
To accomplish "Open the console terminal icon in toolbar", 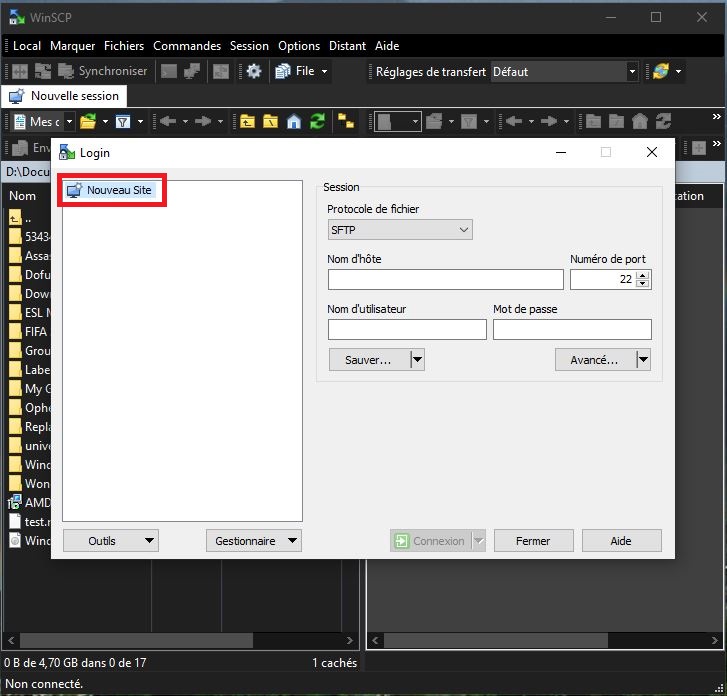I will point(169,71).
